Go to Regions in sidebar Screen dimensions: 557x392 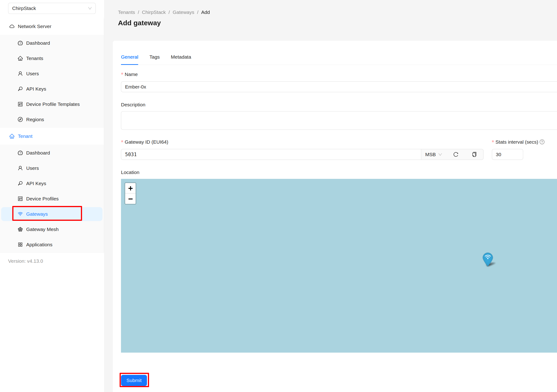[x=35, y=120]
